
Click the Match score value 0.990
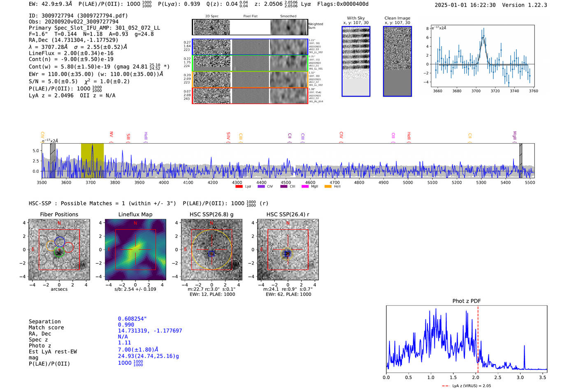coord(126,325)
